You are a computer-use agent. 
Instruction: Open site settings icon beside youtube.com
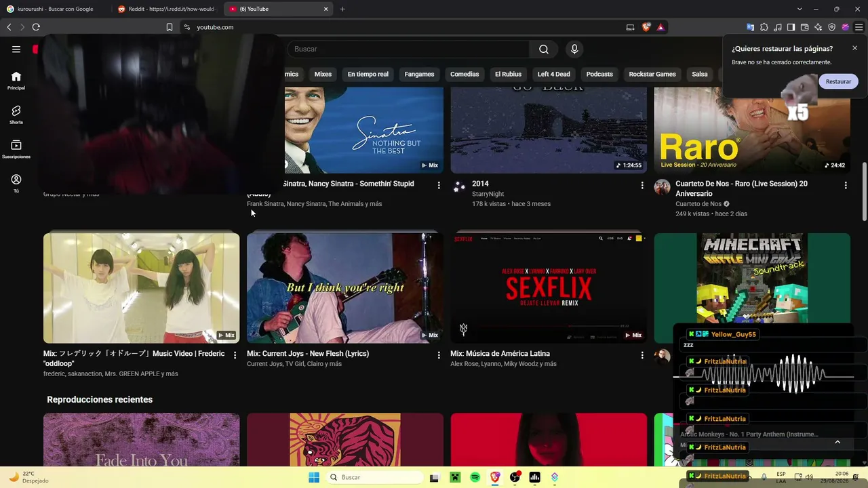point(187,27)
